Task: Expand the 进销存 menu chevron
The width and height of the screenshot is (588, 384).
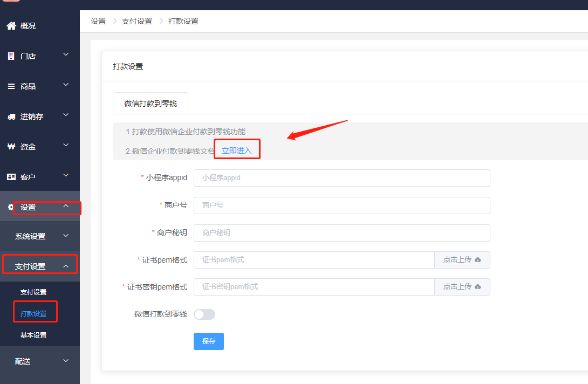Action: point(66,115)
